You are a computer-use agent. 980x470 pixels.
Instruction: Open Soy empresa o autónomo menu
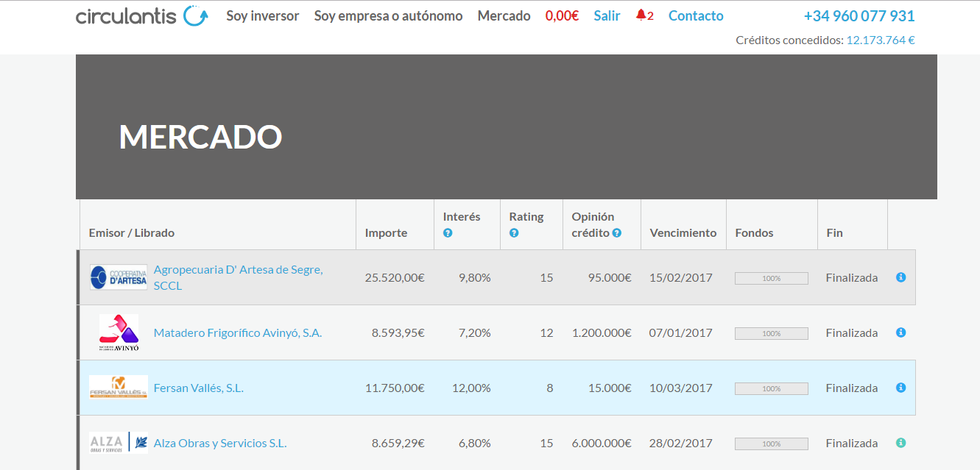[388, 15]
